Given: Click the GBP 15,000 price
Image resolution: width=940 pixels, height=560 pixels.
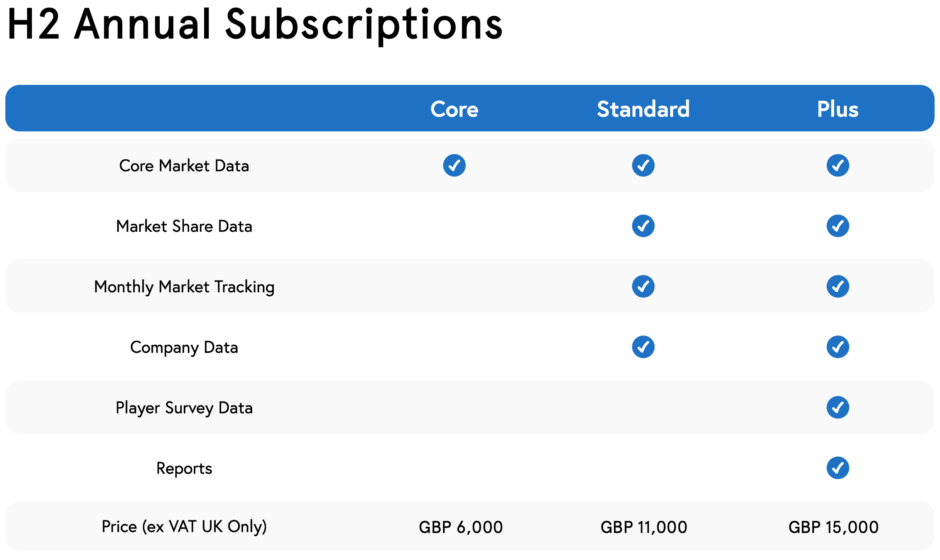Looking at the screenshot, I should [x=833, y=527].
